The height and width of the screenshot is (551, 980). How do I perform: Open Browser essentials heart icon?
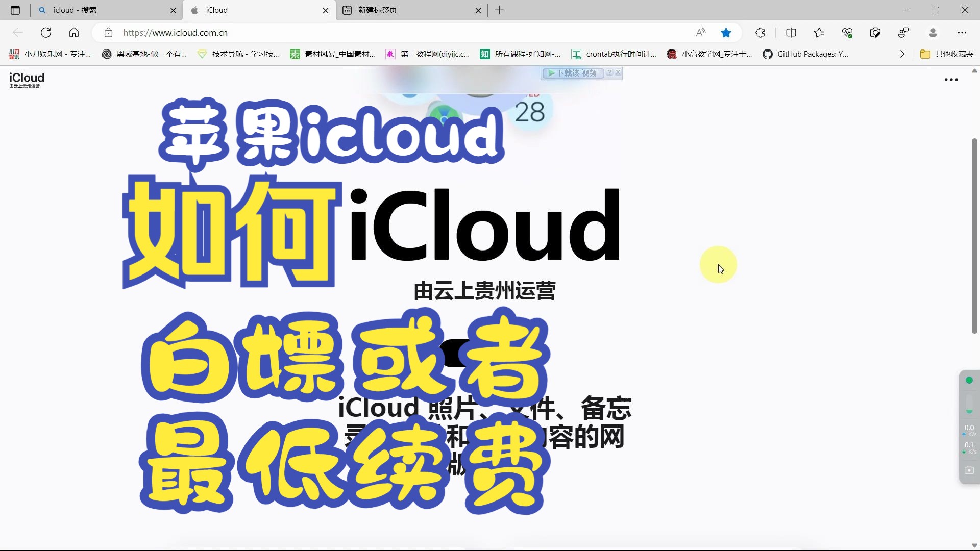(x=847, y=33)
